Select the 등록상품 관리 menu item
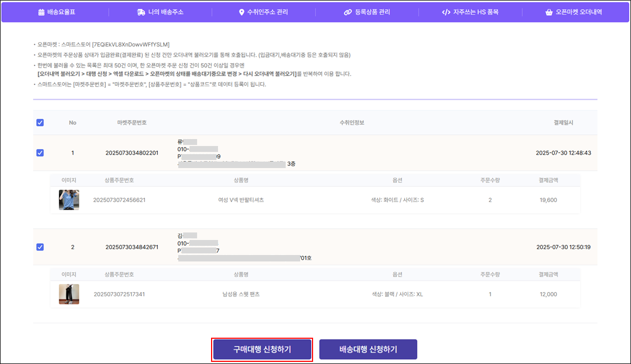 (x=372, y=12)
